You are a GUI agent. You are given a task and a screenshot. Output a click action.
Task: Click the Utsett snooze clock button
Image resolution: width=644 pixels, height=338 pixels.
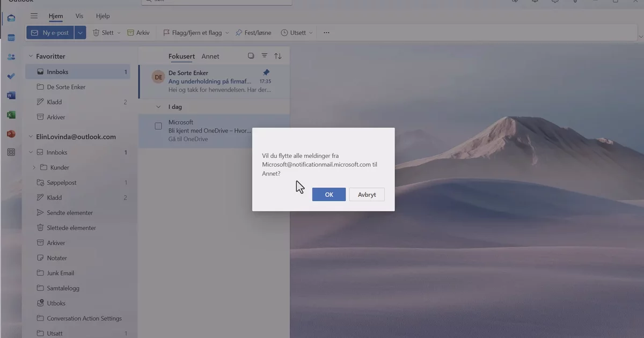click(294, 33)
